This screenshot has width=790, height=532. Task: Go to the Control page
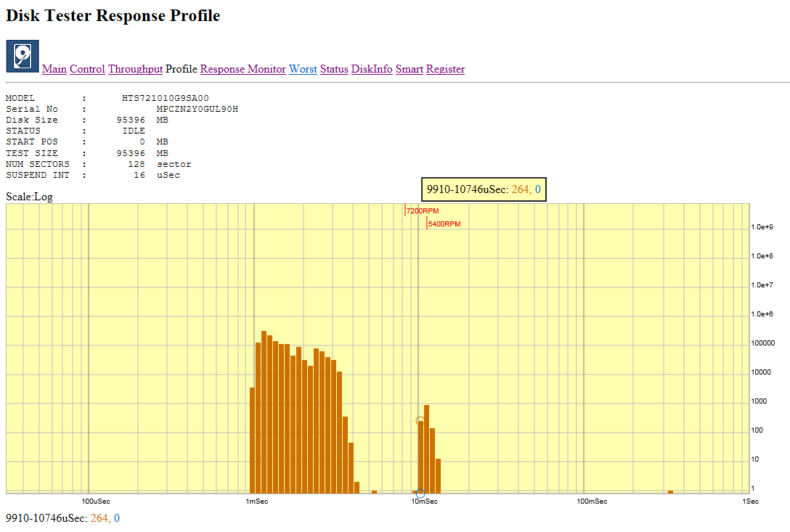pyautogui.click(x=87, y=70)
